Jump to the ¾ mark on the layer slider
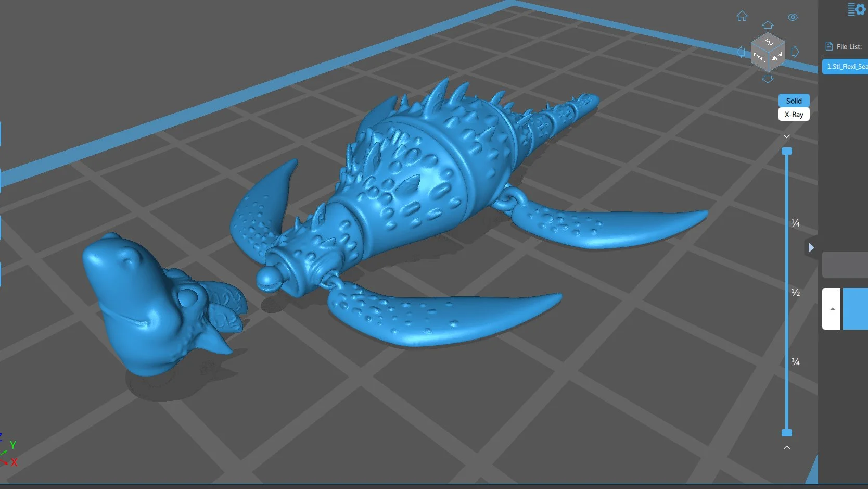The width and height of the screenshot is (868, 489). click(x=795, y=361)
